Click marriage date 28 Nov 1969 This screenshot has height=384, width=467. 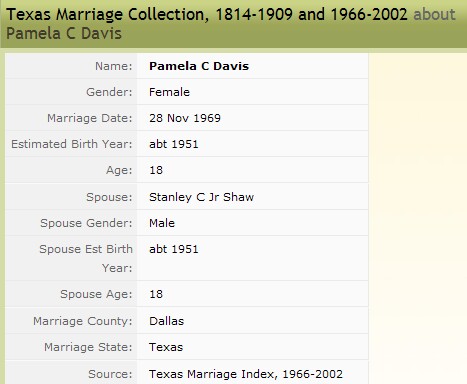tap(185, 118)
